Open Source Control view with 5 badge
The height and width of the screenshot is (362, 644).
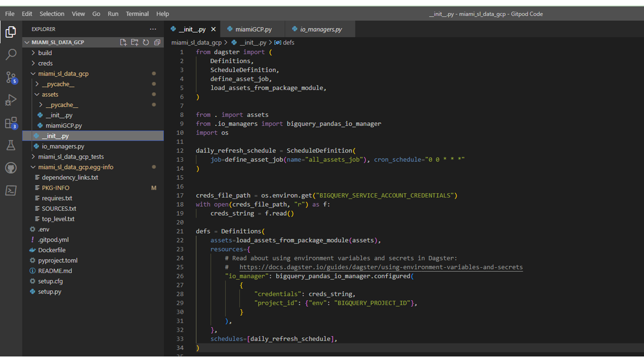[x=11, y=77]
